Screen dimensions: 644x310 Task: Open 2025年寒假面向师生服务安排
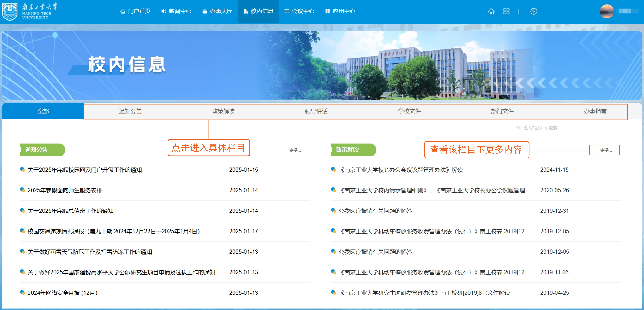(65, 190)
